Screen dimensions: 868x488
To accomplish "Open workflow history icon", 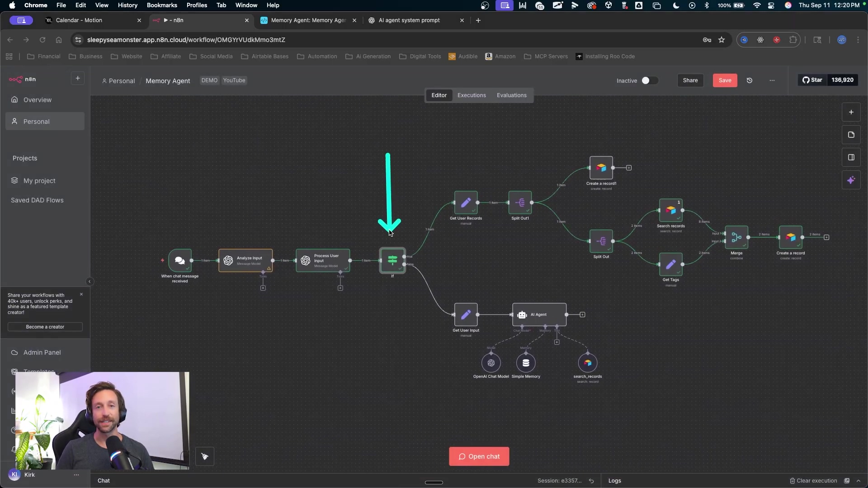I will pyautogui.click(x=749, y=80).
